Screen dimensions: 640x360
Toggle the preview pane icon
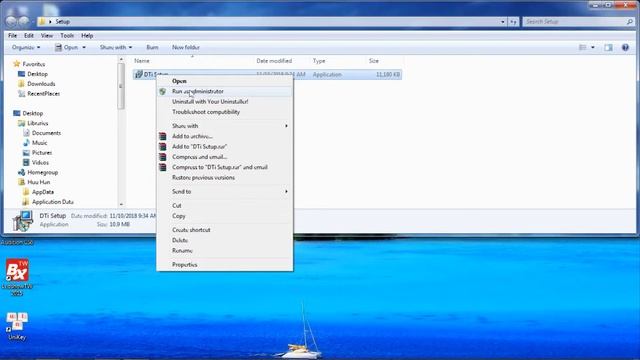[608, 47]
